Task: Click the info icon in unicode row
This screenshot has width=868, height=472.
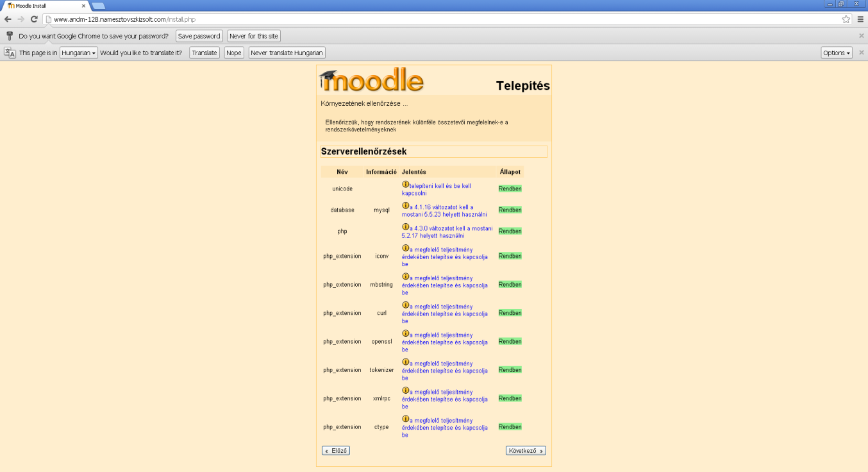Action: (405, 185)
